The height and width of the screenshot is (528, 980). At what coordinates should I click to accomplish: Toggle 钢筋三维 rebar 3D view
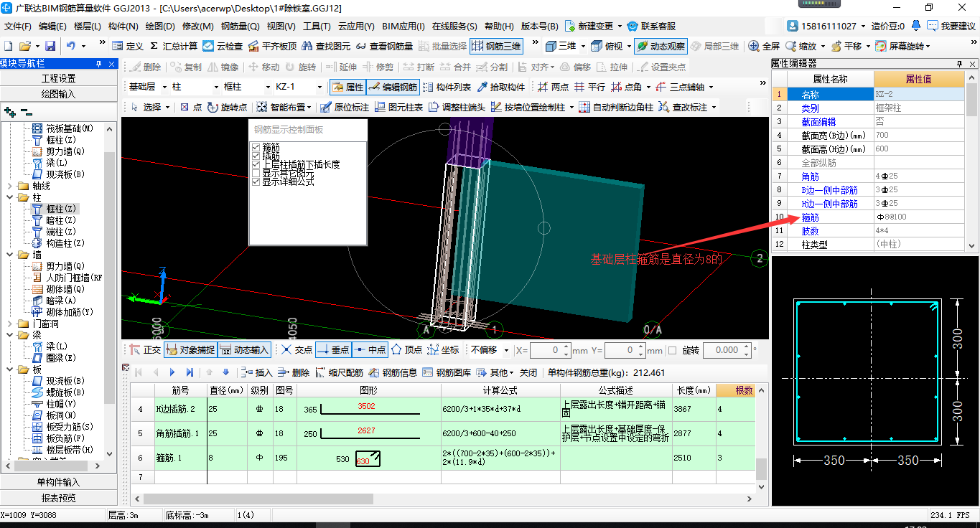tap(496, 46)
